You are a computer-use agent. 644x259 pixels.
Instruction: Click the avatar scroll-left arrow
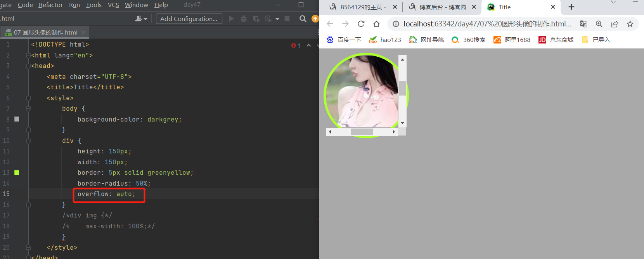pos(330,132)
